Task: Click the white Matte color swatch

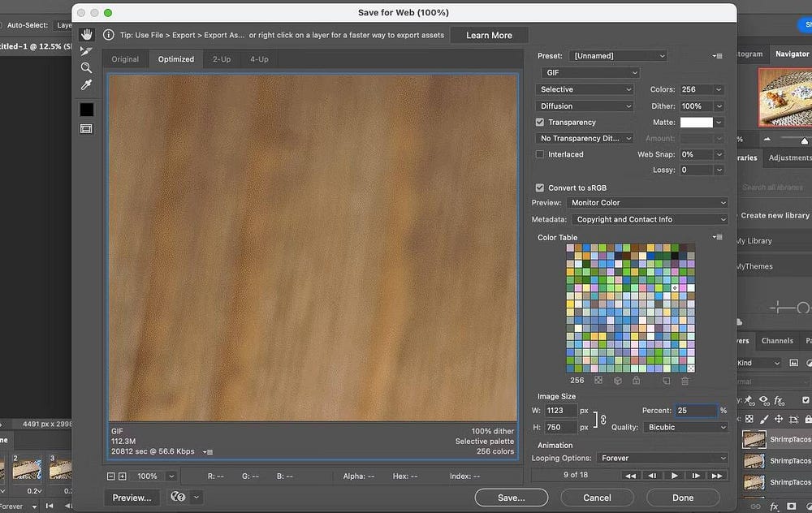Action: click(x=696, y=123)
